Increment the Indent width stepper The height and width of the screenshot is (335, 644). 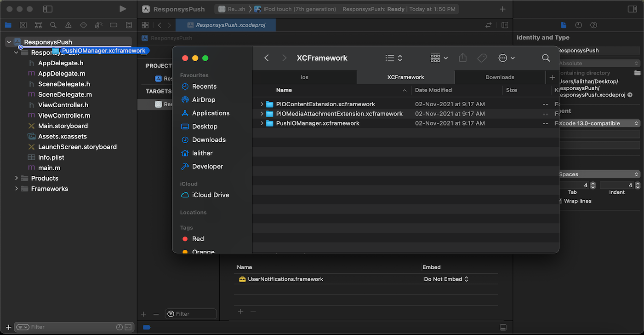[637, 183]
